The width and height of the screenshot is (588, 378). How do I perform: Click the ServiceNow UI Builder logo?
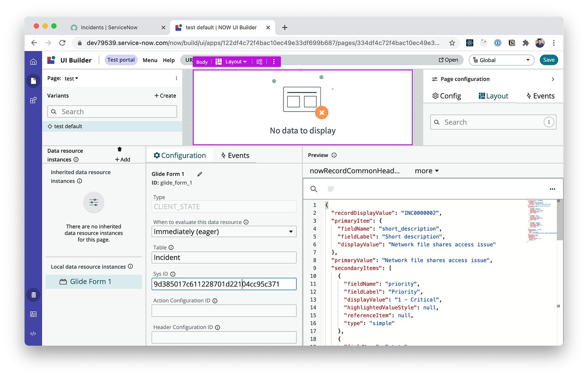(x=51, y=60)
